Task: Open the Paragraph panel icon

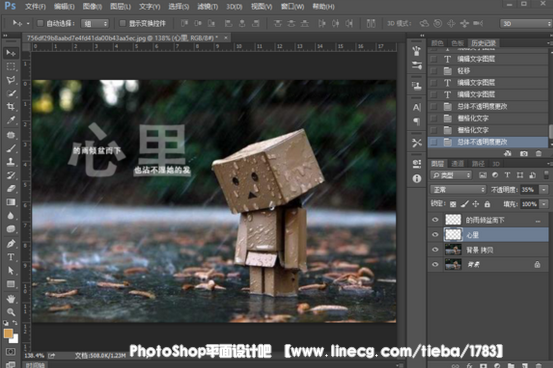Action: (x=417, y=121)
